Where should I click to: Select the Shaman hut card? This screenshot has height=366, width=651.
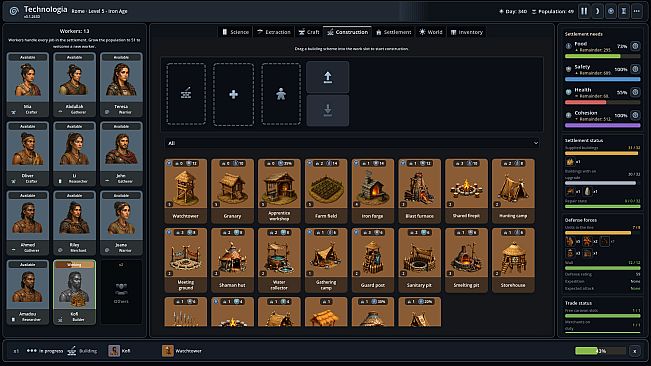232,260
